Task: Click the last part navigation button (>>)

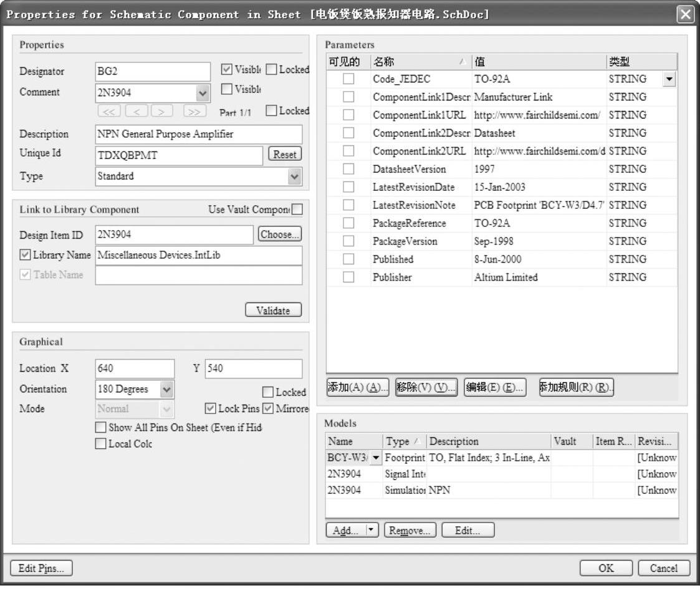Action: click(194, 111)
